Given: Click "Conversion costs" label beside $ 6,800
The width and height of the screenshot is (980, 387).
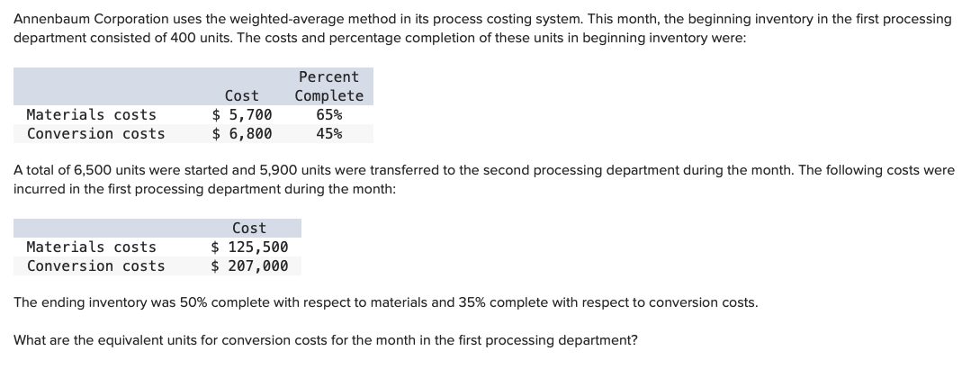Looking at the screenshot, I should (x=95, y=133).
